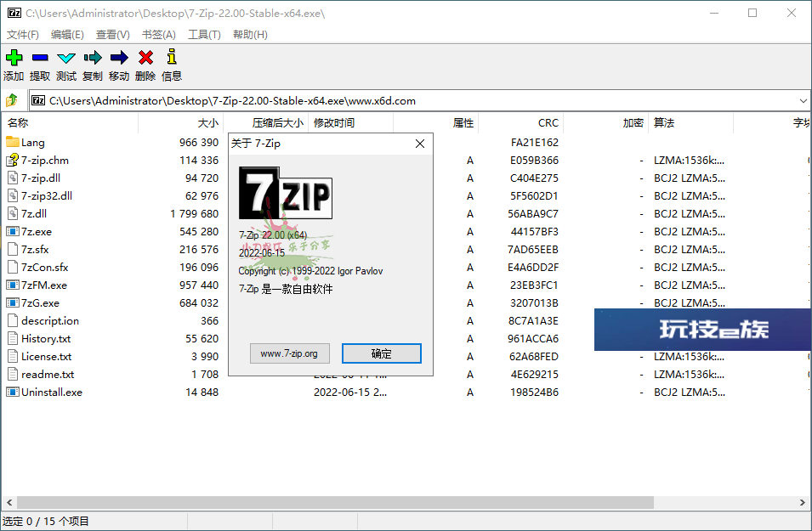Click the status bar text 选定 0 / 15 个项目

[x=46, y=521]
